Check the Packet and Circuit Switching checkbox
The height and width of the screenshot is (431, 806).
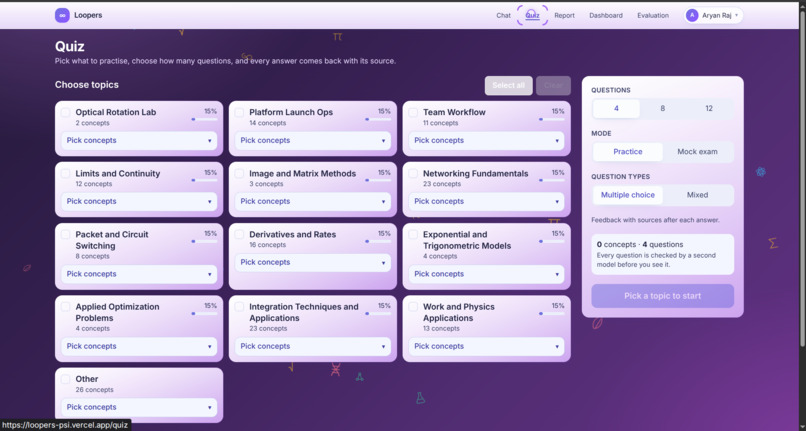click(66, 235)
